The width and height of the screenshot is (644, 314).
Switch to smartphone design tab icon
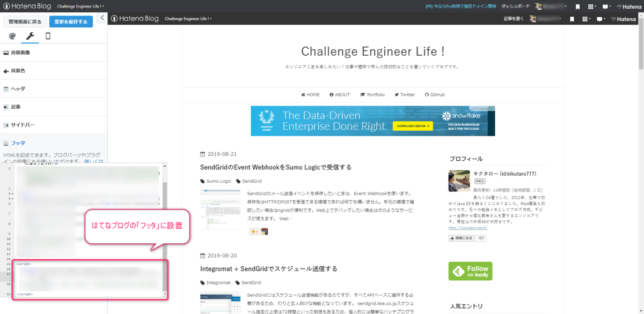[48, 36]
